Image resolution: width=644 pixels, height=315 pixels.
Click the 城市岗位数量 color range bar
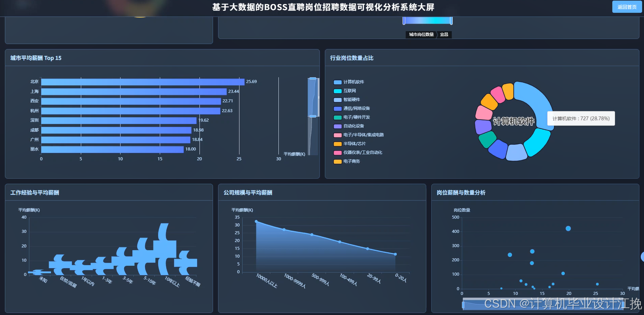tap(428, 21)
